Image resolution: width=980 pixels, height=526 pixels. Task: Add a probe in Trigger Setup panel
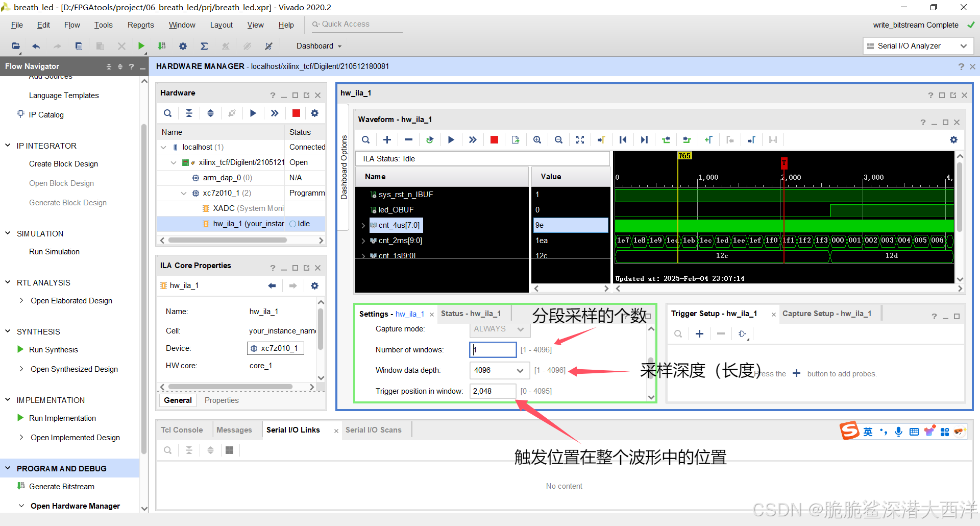click(699, 334)
